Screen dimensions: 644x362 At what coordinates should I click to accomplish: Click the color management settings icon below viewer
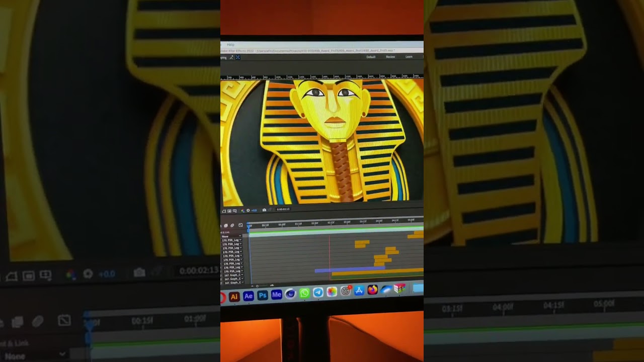[x=243, y=211]
